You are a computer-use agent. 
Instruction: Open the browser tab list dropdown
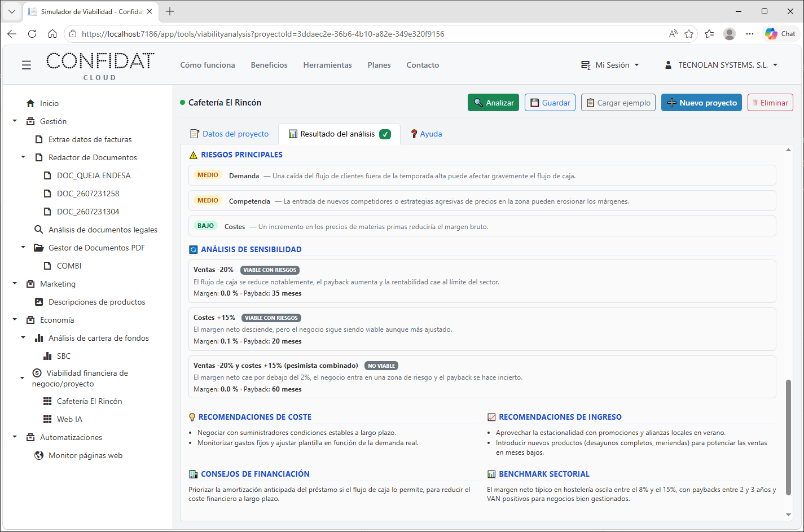(x=11, y=11)
